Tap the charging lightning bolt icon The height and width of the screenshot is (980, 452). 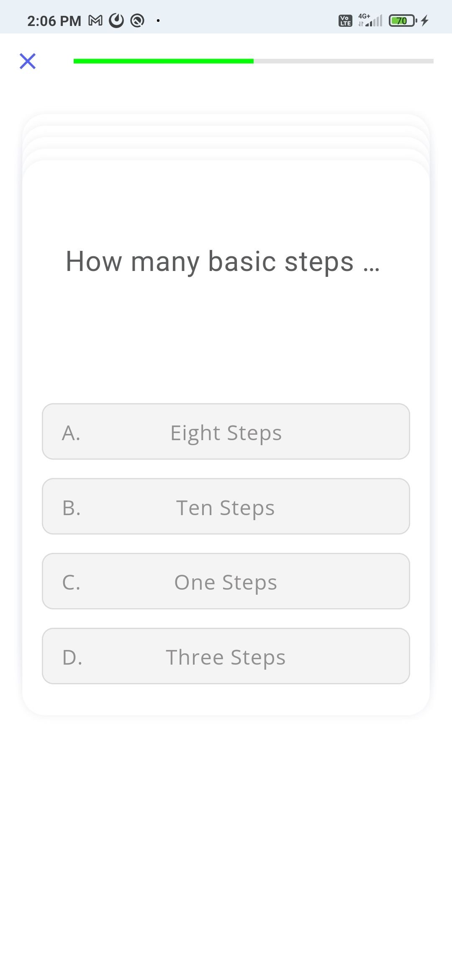pos(425,21)
